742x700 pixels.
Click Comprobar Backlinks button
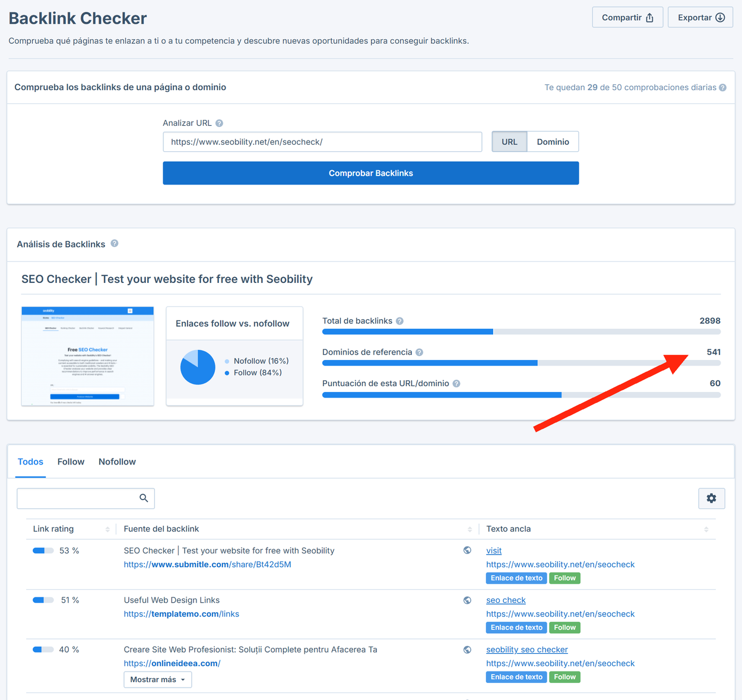click(371, 173)
